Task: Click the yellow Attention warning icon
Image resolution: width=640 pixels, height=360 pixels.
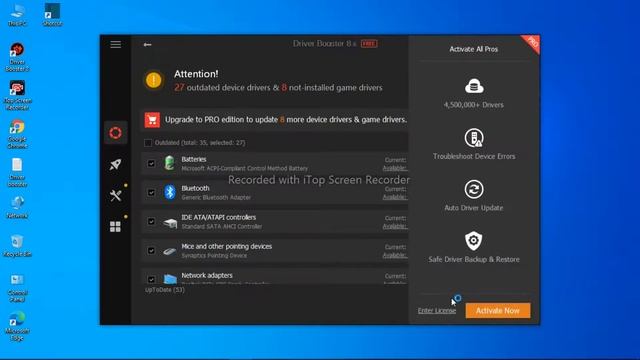Action: [x=154, y=80]
